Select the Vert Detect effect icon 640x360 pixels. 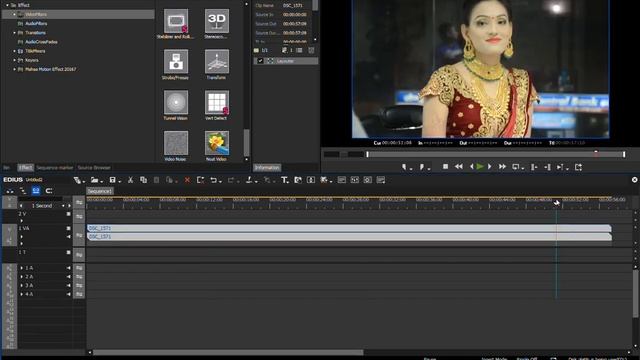click(x=217, y=102)
